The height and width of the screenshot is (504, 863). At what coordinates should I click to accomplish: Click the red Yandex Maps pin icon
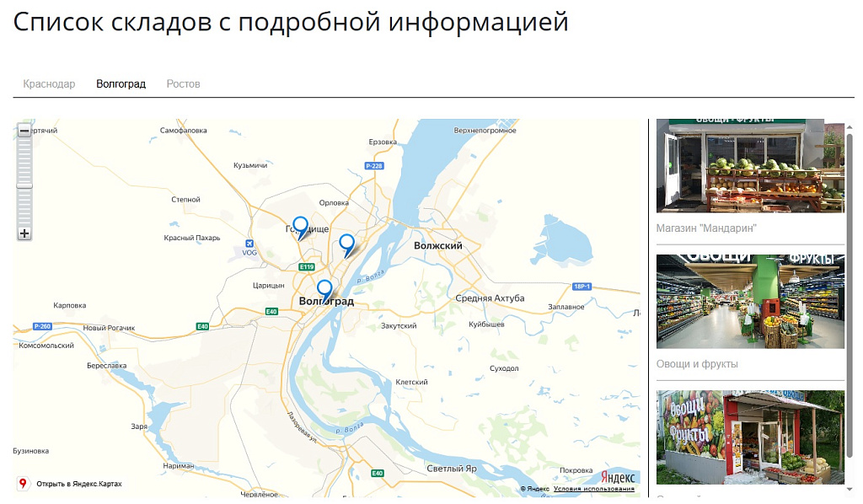(24, 484)
